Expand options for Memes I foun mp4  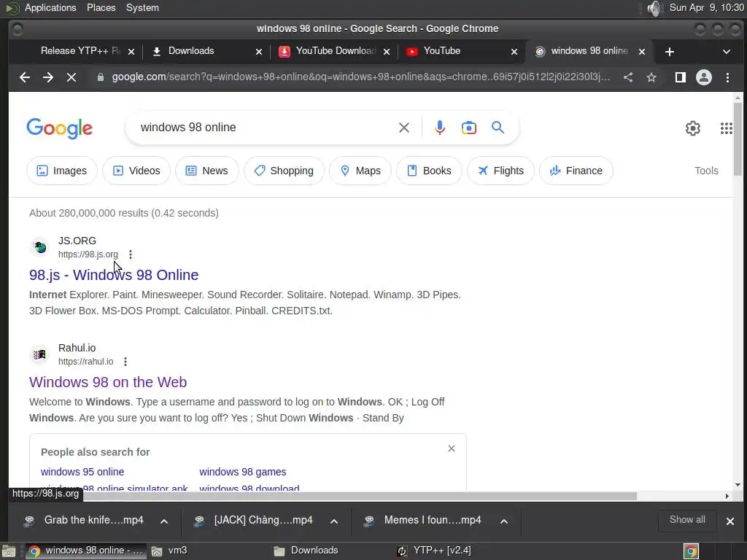[504, 521]
